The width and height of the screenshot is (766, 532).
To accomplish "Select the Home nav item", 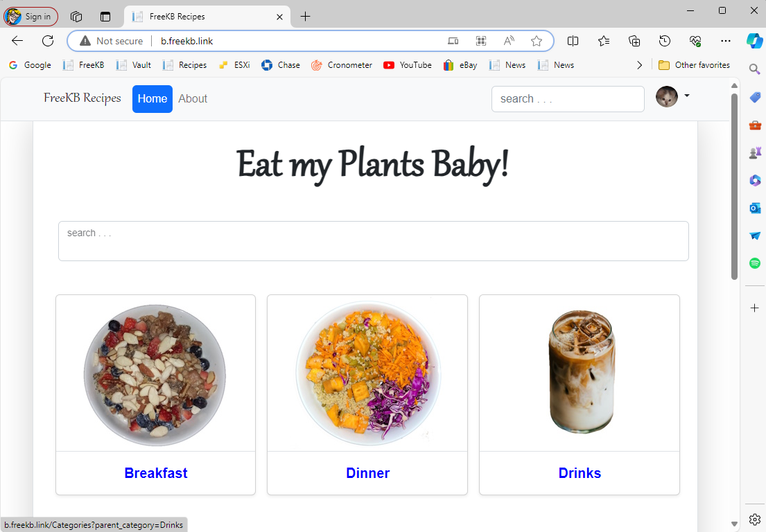I will 153,98.
